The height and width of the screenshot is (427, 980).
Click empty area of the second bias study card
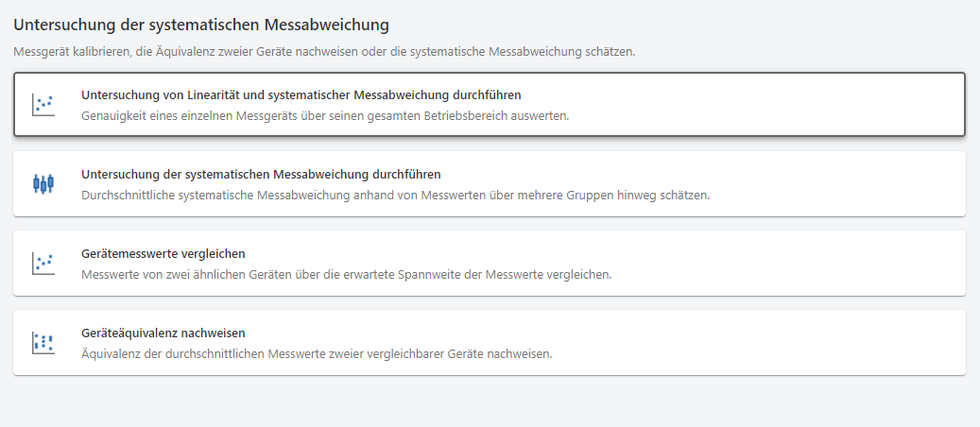[832, 184]
